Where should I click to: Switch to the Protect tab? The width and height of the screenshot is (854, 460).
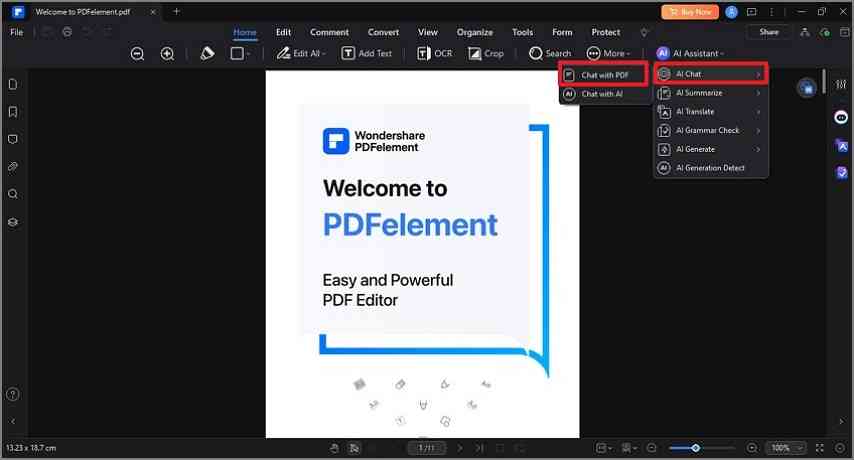coord(606,32)
